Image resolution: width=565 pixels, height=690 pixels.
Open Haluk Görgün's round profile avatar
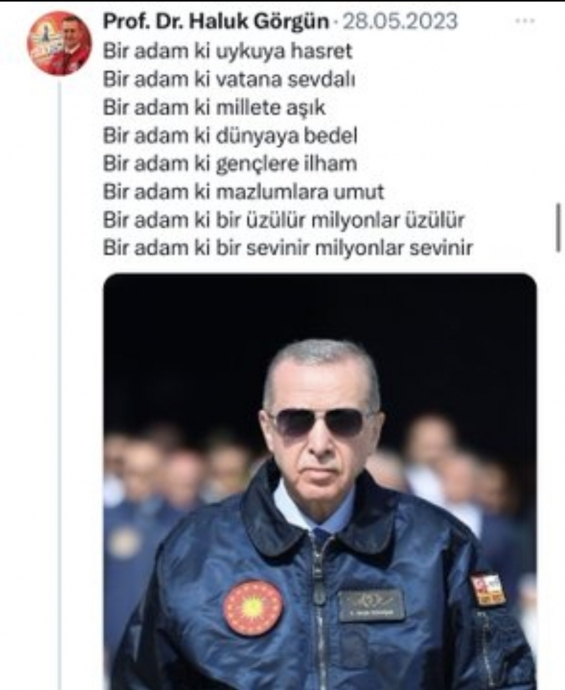click(59, 43)
